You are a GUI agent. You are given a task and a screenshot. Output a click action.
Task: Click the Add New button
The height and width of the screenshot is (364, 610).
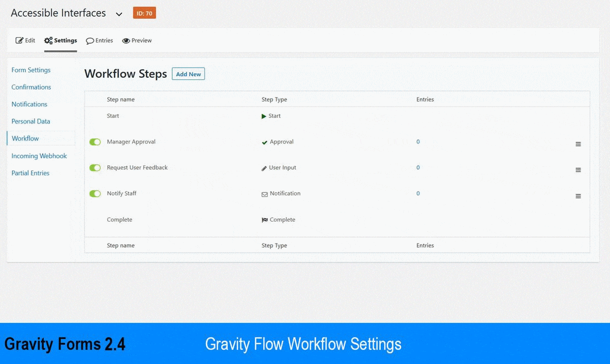point(188,74)
